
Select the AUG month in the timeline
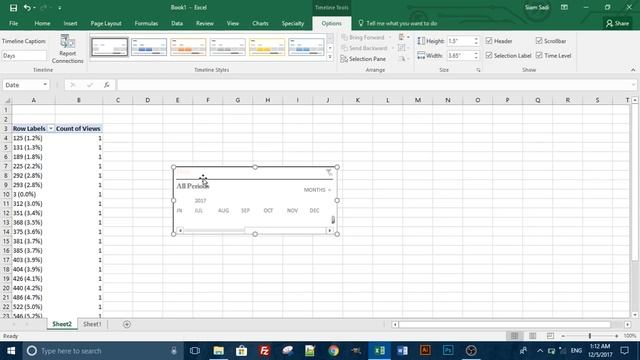point(223,211)
